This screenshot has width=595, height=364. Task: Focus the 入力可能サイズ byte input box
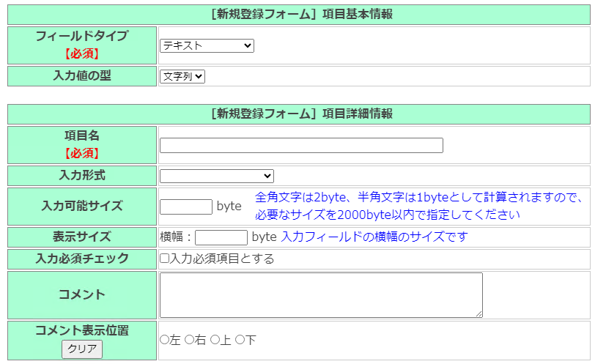[x=185, y=207]
